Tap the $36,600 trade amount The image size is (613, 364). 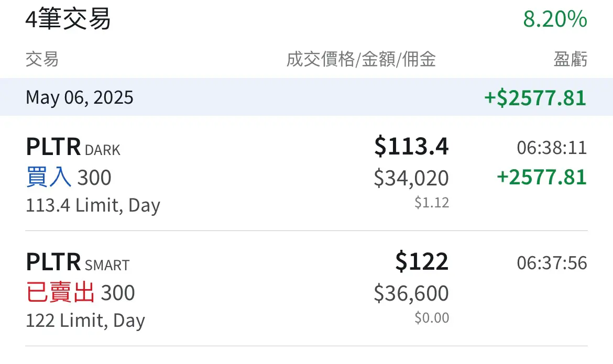(411, 293)
